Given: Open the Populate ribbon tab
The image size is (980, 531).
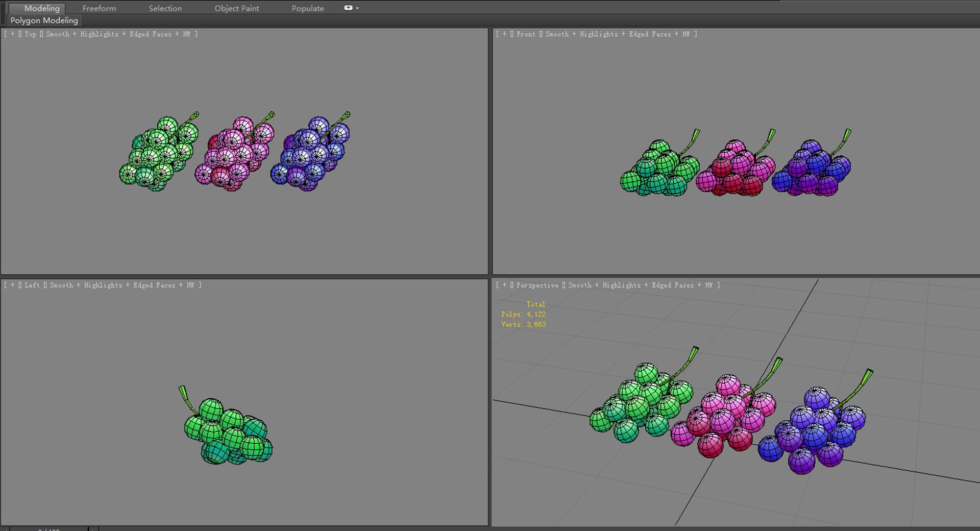Looking at the screenshot, I should (x=308, y=8).
